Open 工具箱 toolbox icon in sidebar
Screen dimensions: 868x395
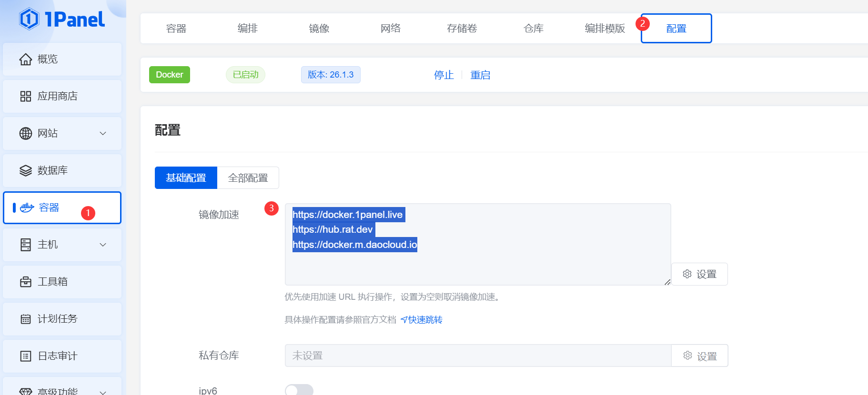[26, 282]
